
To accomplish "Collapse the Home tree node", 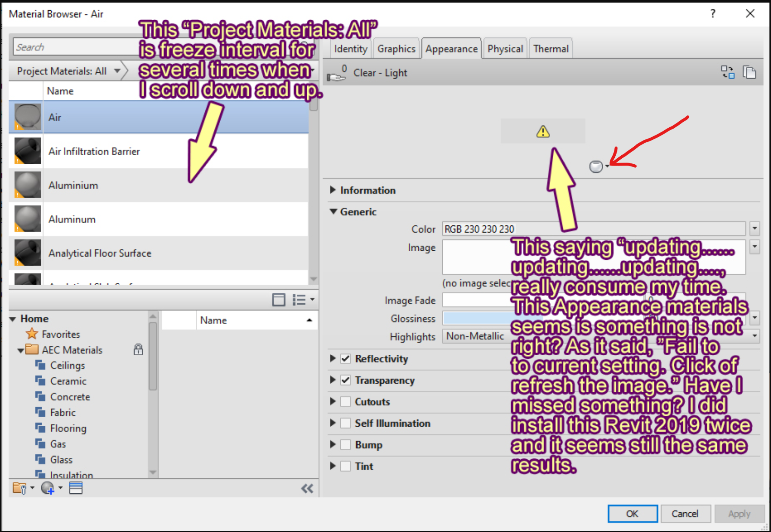I will (x=12, y=319).
